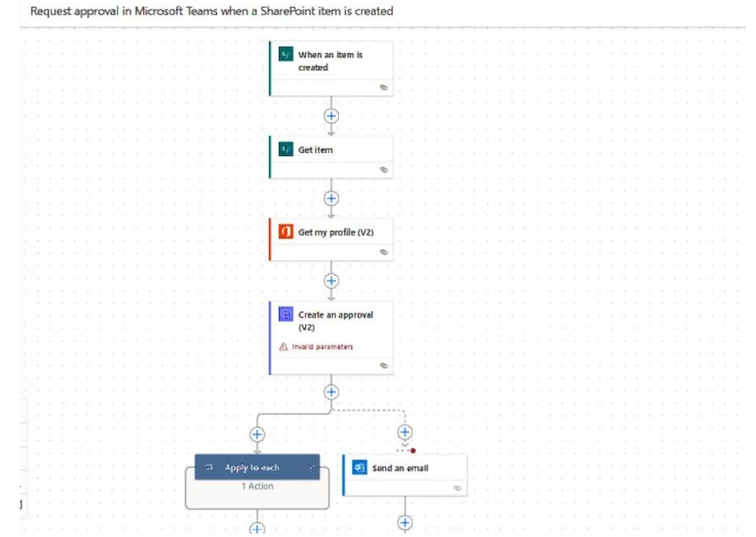
Task: Select the Send an email action card
Action: point(405,475)
